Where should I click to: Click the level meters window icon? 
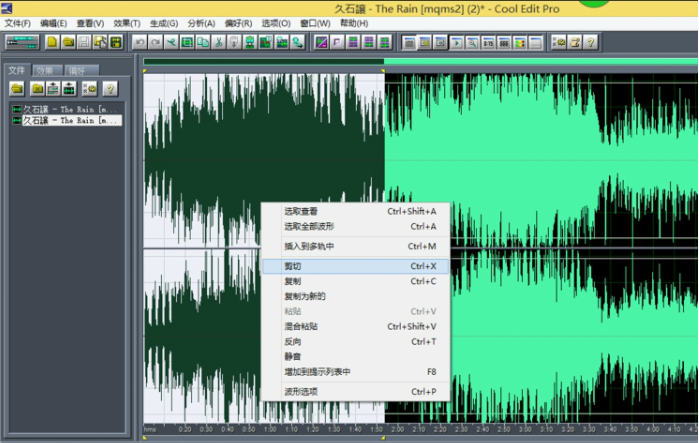click(520, 42)
